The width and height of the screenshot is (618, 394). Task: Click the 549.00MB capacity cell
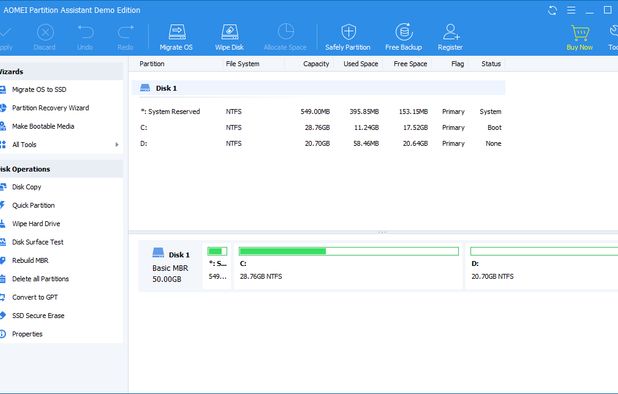(315, 112)
